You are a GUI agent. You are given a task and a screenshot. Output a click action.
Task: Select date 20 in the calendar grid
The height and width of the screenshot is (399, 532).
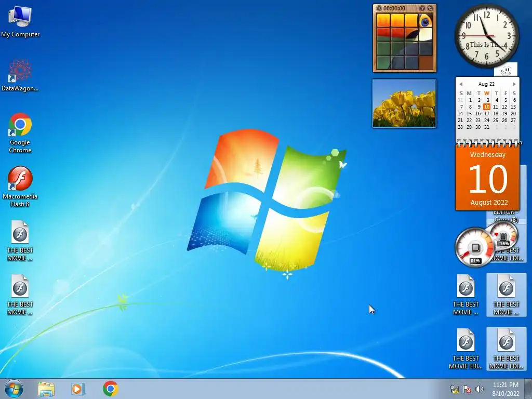513,113
